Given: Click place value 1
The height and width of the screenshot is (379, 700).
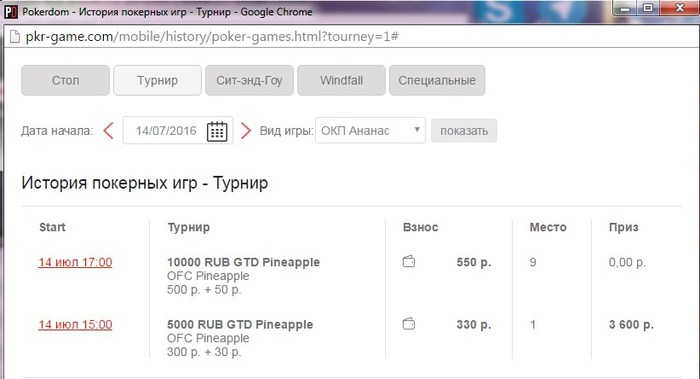Looking at the screenshot, I should (533, 325).
